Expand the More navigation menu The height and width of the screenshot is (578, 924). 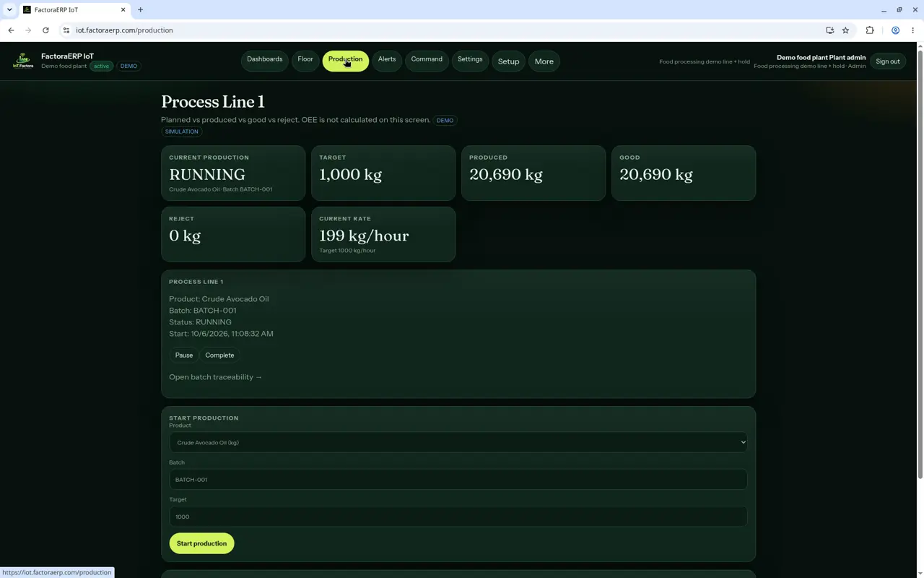(544, 61)
